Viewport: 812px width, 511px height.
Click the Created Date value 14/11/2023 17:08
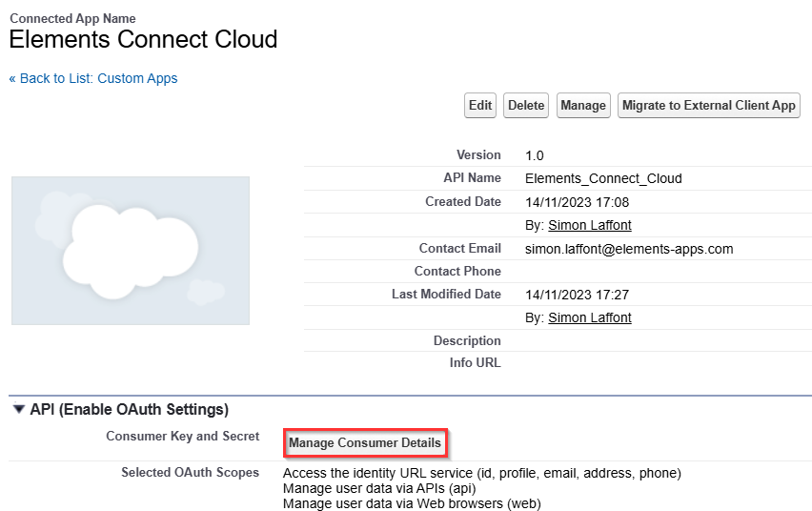[x=577, y=202]
